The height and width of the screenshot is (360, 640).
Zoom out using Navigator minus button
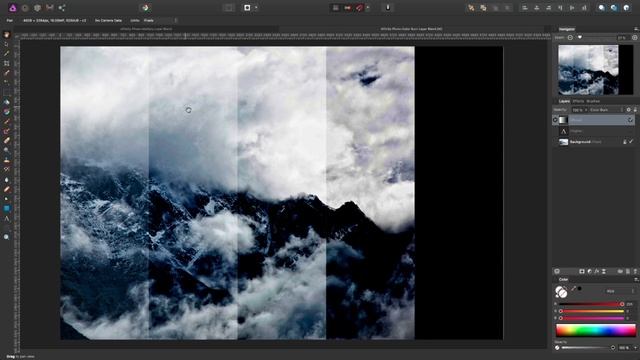pyautogui.click(x=570, y=38)
